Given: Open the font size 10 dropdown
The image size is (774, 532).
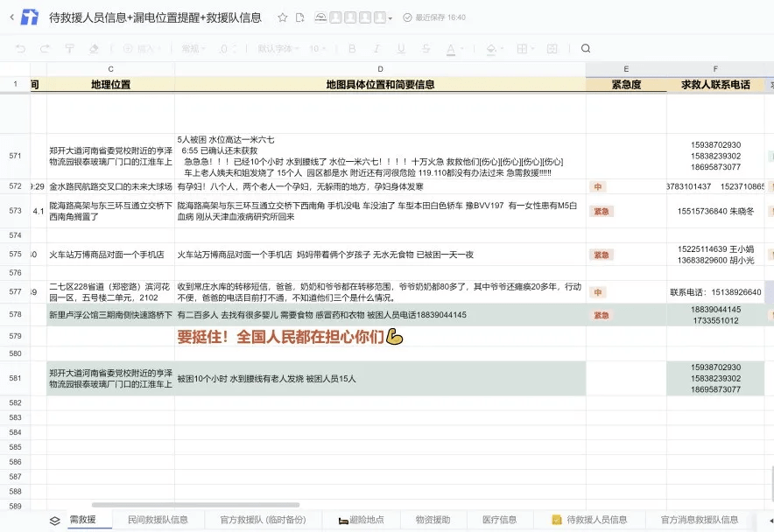Looking at the screenshot, I should pyautogui.click(x=318, y=48).
